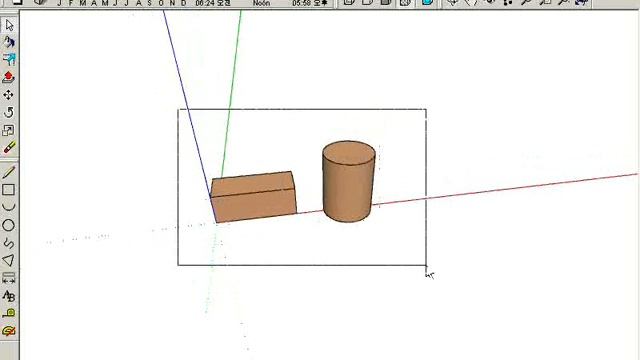Viewport: 640px width, 360px height.
Task: Select the Circle drawing tool
Action: pos(9,225)
